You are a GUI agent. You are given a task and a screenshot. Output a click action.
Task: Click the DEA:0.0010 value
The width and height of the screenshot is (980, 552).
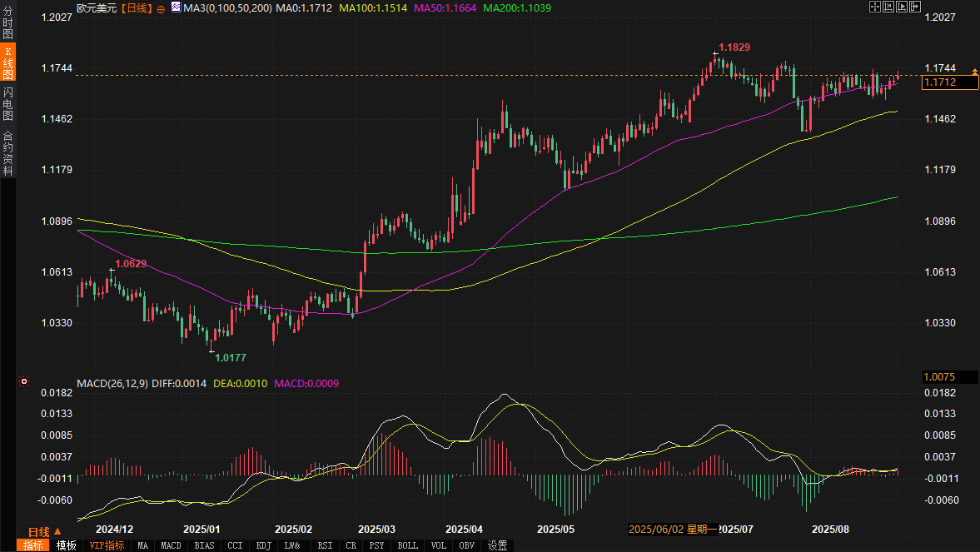[241, 383]
